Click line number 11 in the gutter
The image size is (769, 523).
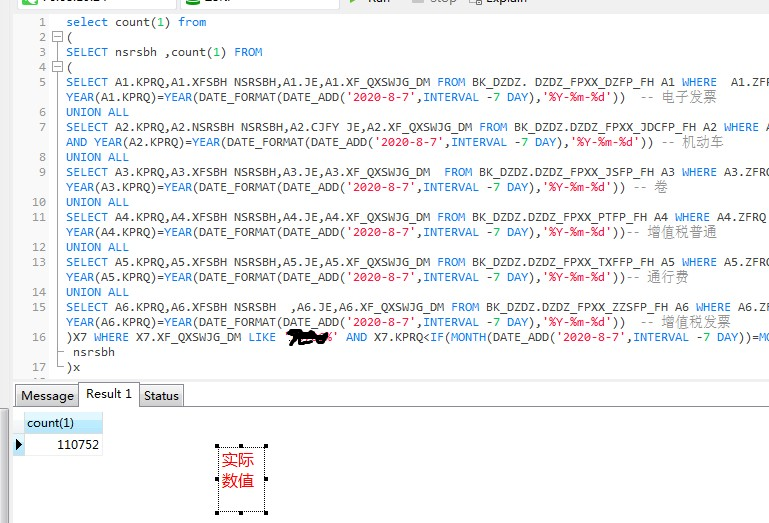(x=38, y=217)
